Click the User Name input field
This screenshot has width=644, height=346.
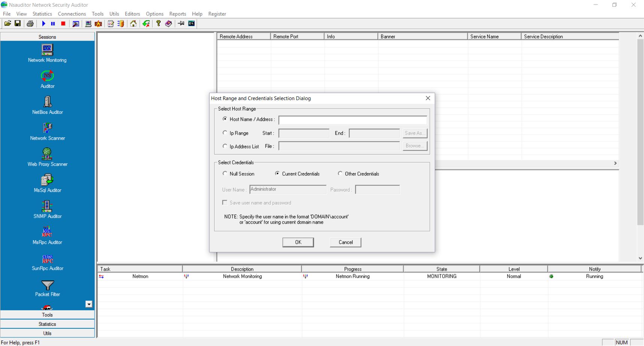[288, 189]
